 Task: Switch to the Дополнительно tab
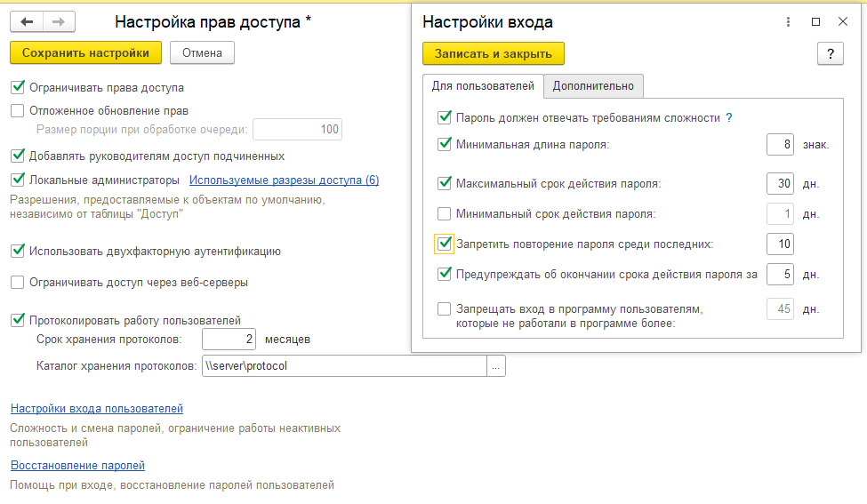593,86
